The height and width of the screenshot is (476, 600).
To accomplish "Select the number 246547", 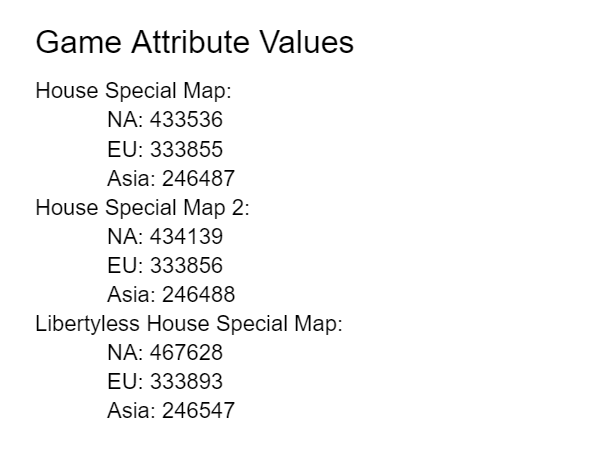I will [x=198, y=411].
